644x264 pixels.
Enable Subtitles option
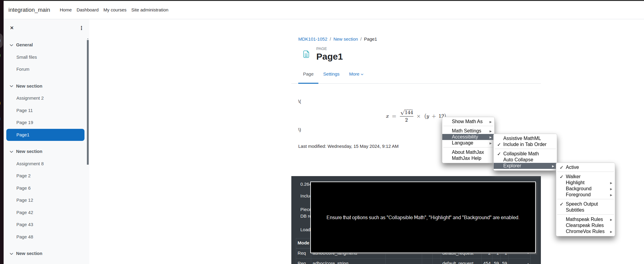[x=585, y=210]
